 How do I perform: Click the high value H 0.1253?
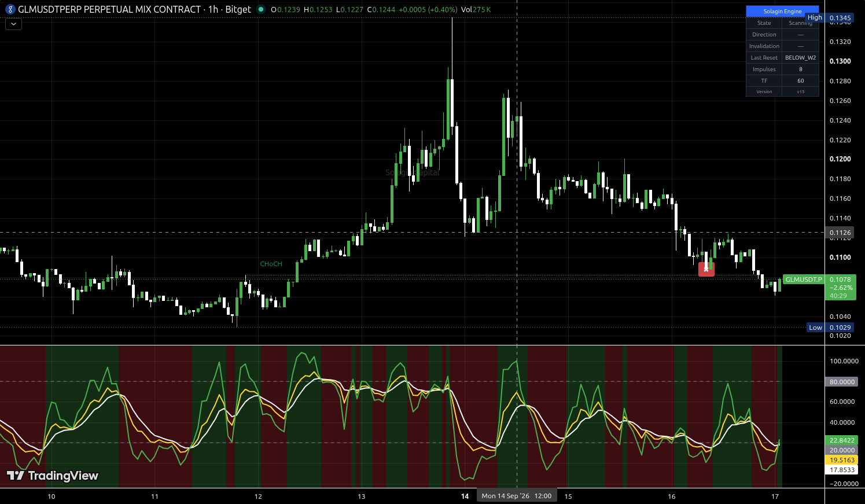click(318, 10)
